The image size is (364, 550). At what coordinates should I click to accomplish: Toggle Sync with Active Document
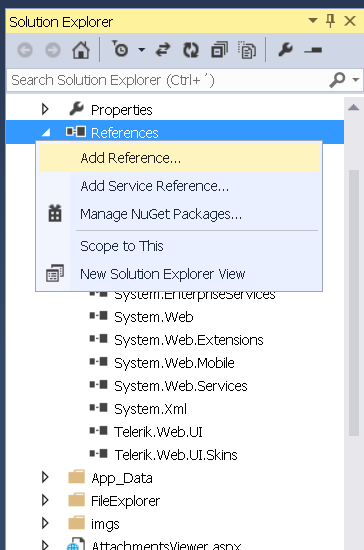click(x=163, y=50)
